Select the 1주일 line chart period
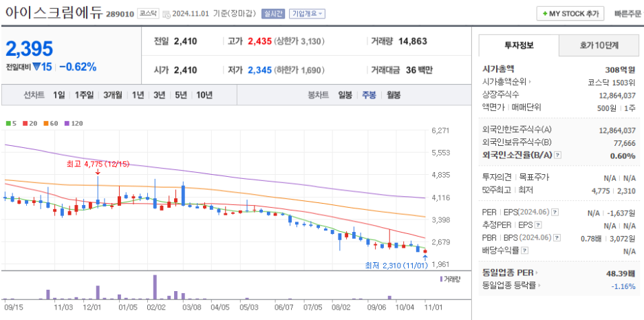Screen dimensions: 644x320 tap(84, 95)
